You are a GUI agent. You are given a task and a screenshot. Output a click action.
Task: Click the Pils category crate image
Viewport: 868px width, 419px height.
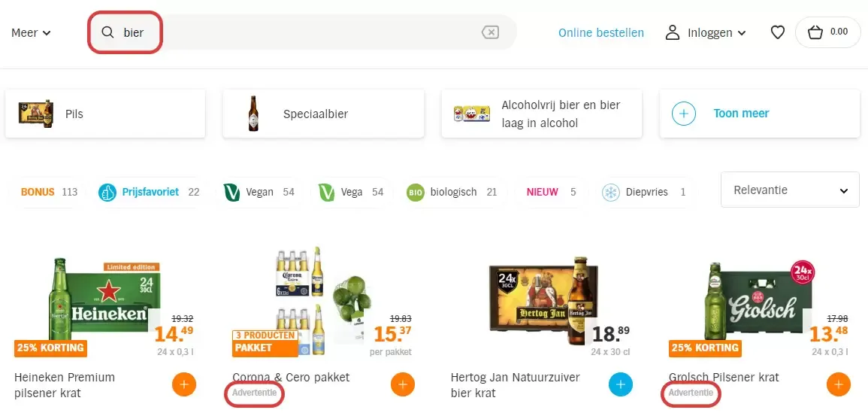pyautogui.click(x=35, y=114)
